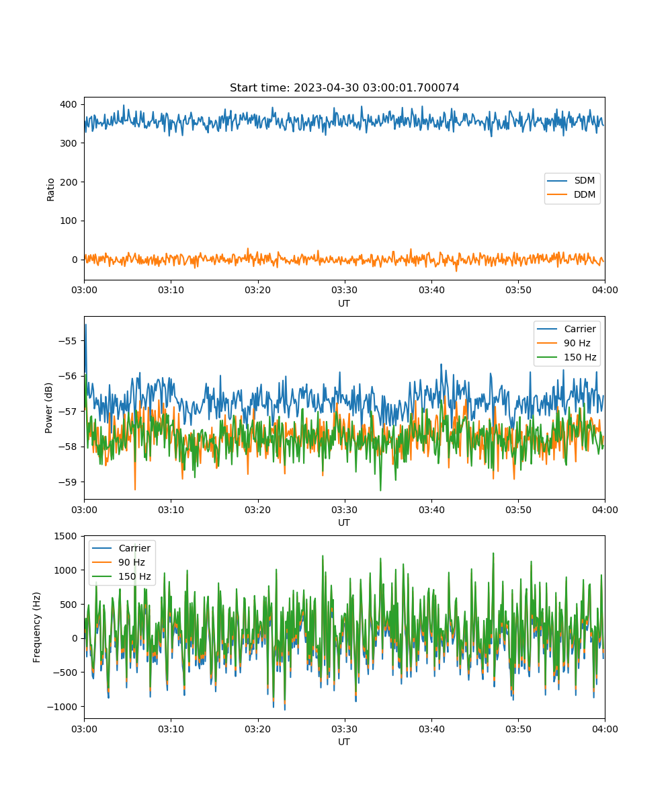Viewport: 672px width, 807px height.
Task: Click Carrier in the Frequency plot legend
Action: 134,549
